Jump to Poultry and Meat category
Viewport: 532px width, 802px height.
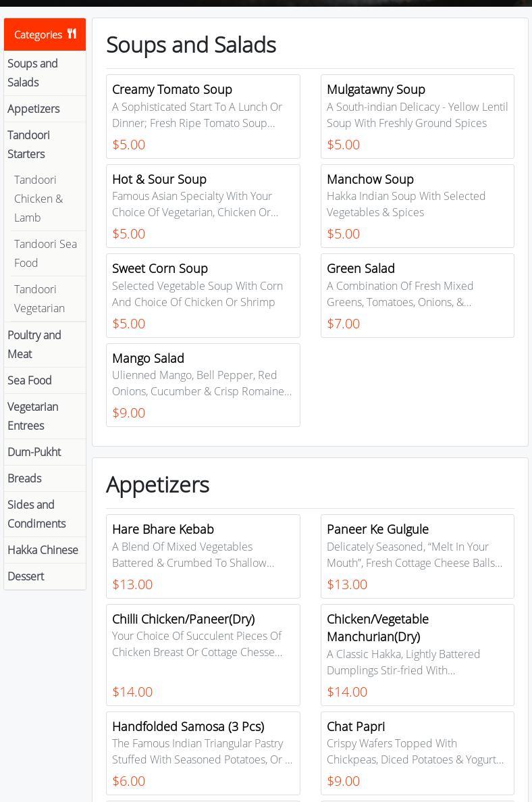pos(34,345)
